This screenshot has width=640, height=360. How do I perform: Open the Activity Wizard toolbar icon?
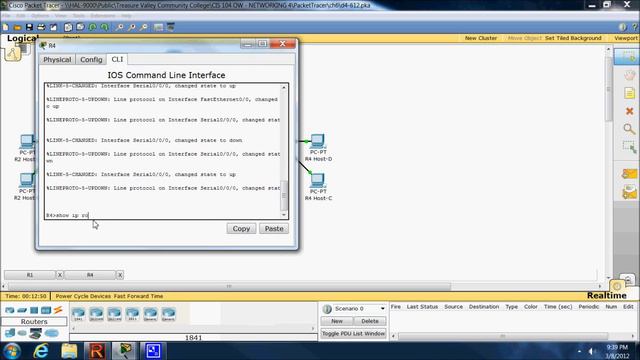click(53, 27)
